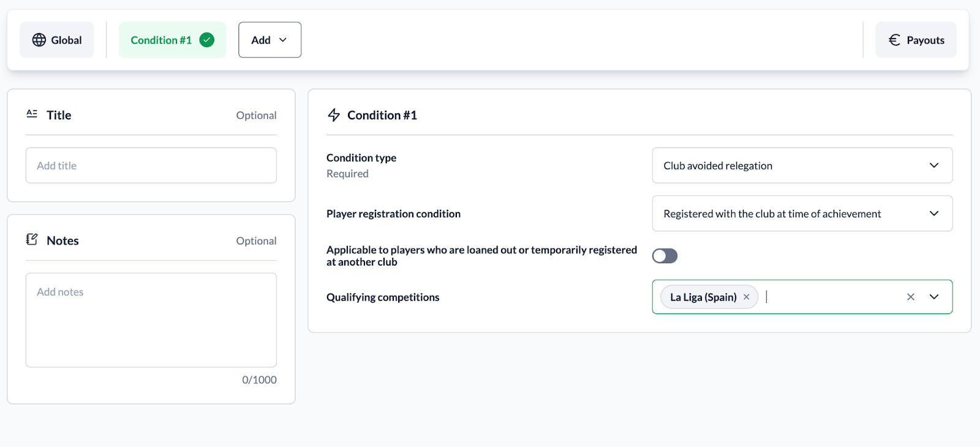
Task: Click the euro icon on Payouts
Action: 894,40
